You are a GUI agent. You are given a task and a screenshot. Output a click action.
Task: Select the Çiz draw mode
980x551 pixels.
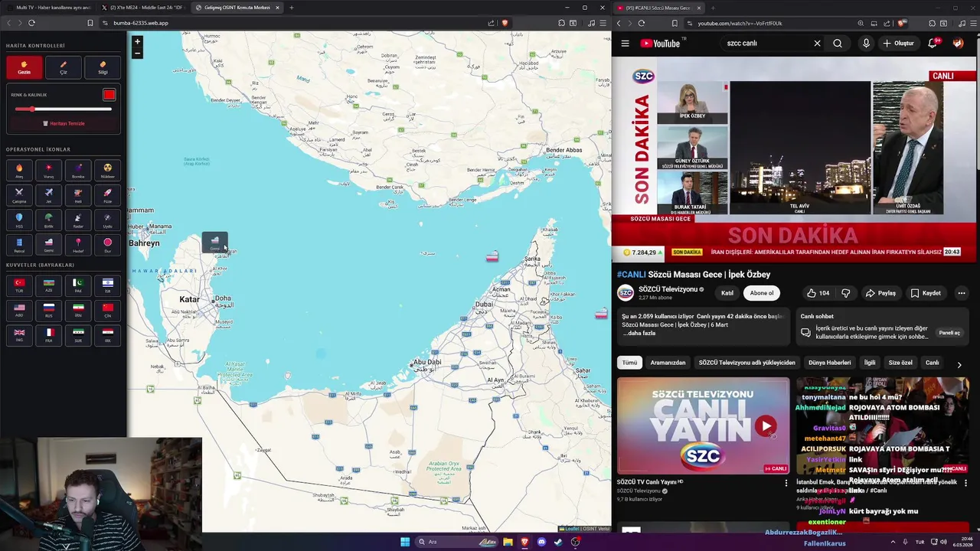(x=64, y=67)
